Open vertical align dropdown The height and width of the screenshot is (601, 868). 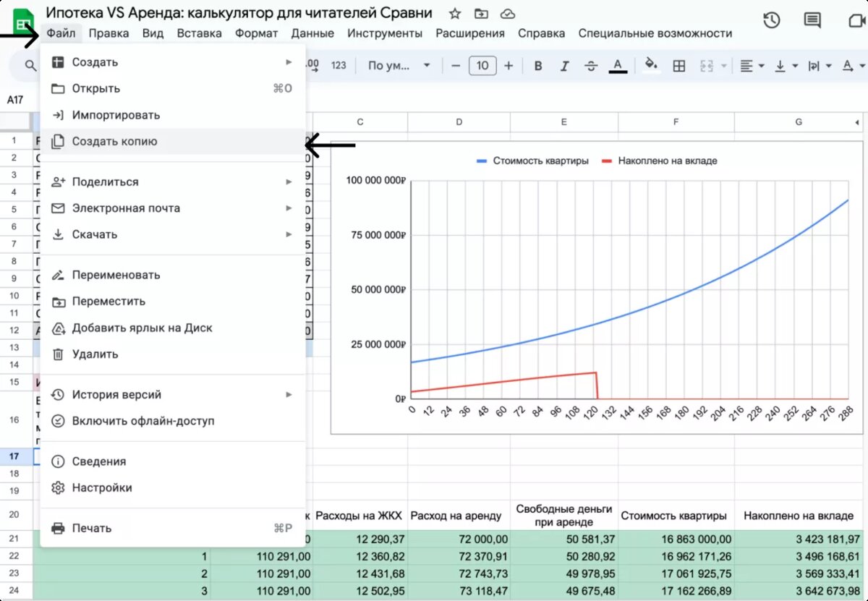pos(786,66)
